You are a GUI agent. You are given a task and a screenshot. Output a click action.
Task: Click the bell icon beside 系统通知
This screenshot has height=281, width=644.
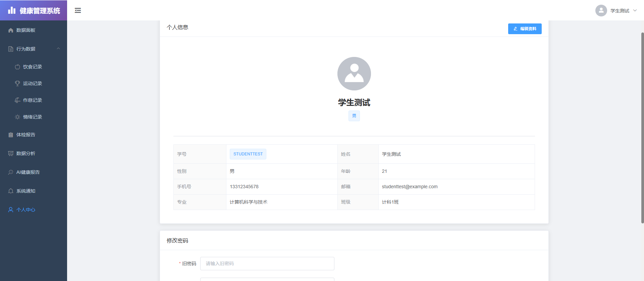click(11, 191)
